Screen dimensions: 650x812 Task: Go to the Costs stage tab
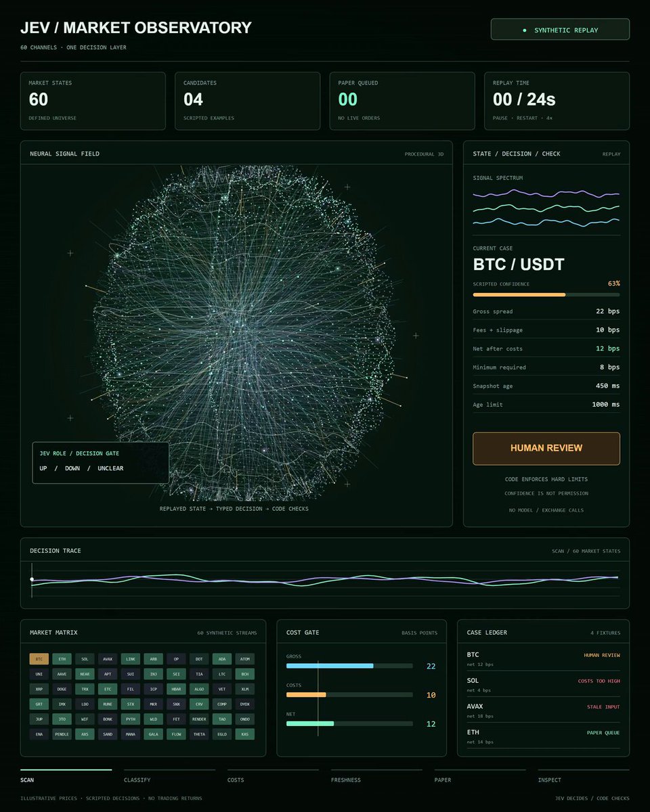tap(273, 775)
